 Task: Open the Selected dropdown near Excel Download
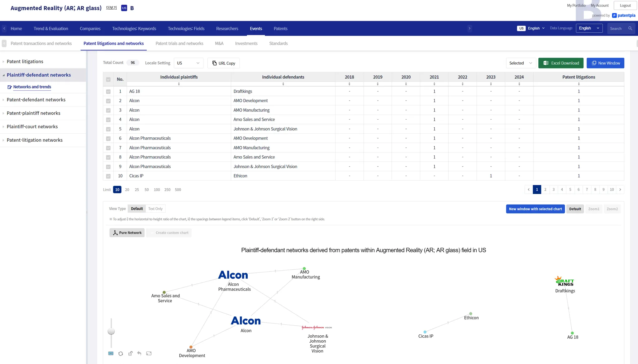(520, 63)
